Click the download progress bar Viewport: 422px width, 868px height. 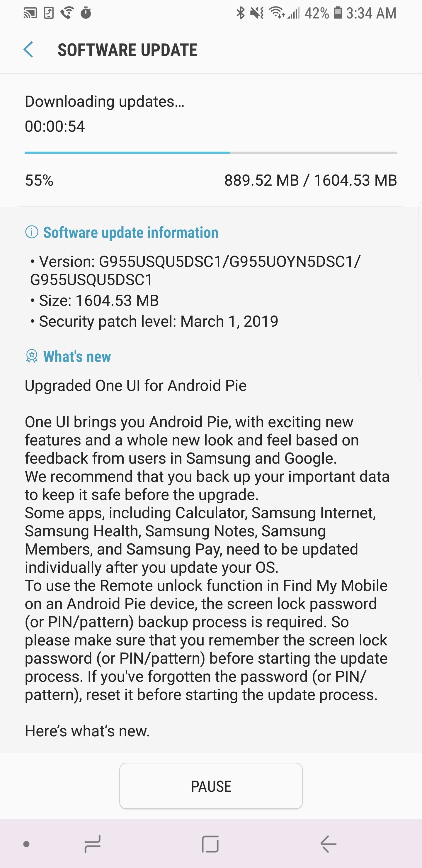tap(211, 153)
